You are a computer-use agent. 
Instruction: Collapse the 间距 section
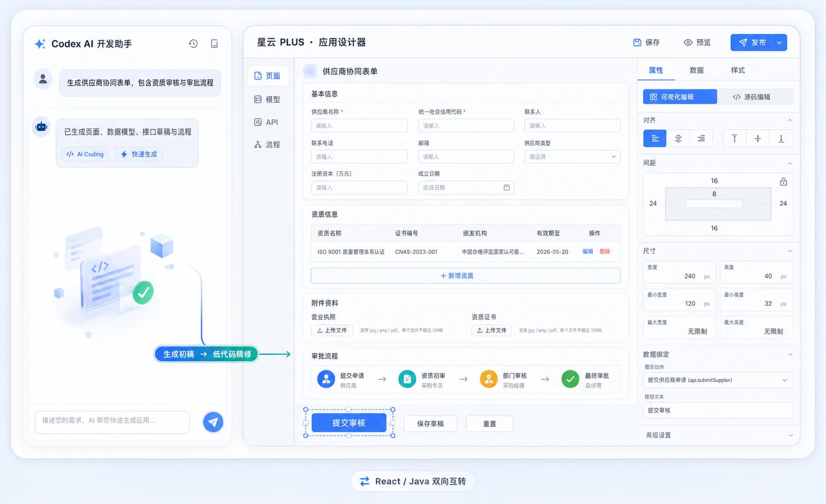click(x=790, y=163)
